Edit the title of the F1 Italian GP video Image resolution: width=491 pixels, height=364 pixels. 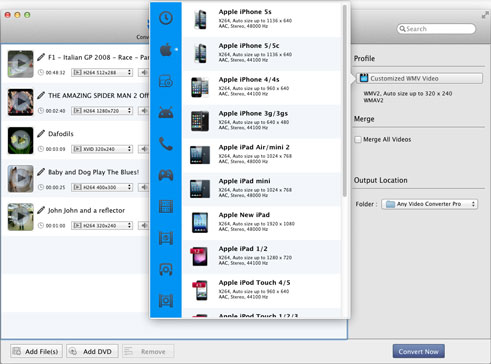point(41,57)
